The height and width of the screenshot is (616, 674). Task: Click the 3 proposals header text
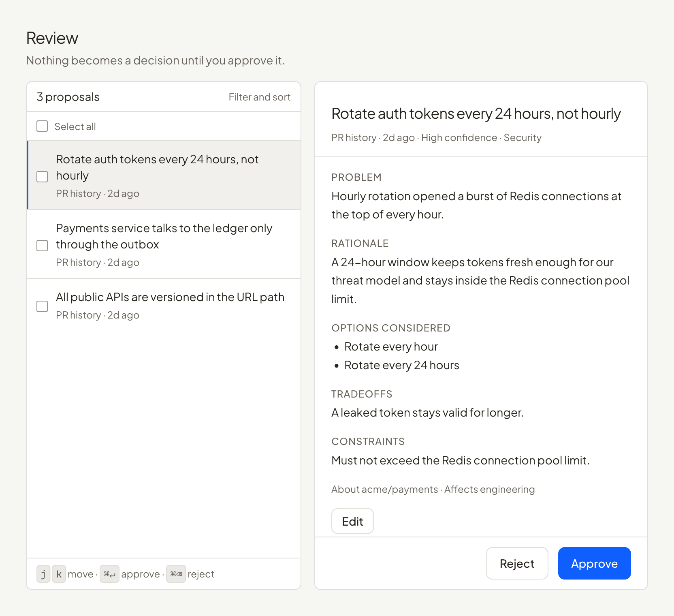click(x=68, y=97)
